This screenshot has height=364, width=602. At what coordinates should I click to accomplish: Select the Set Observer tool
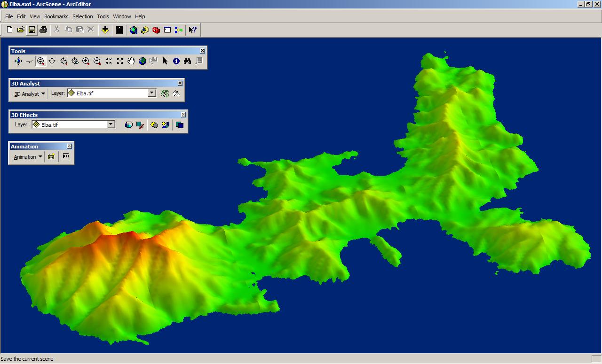click(x=74, y=61)
